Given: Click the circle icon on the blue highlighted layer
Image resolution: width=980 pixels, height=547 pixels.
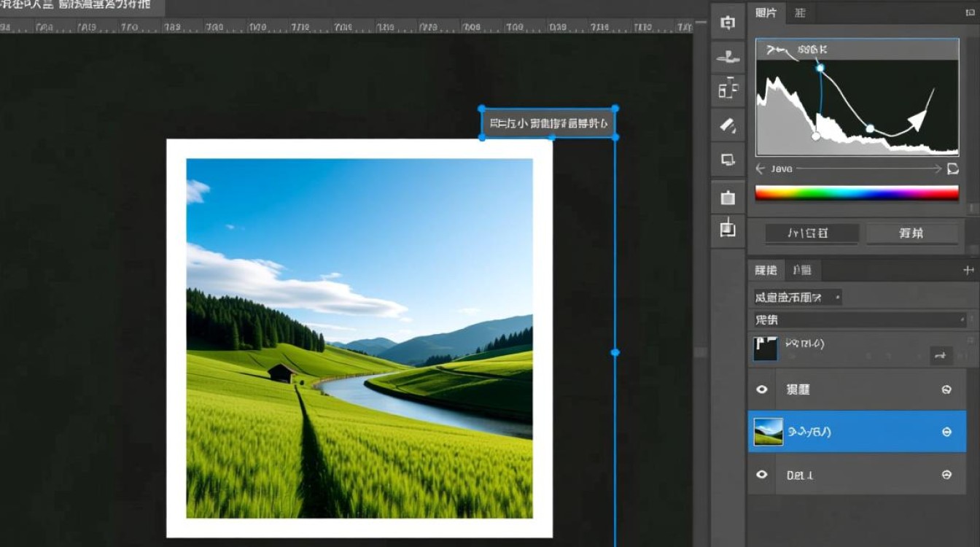Looking at the screenshot, I should (x=946, y=432).
